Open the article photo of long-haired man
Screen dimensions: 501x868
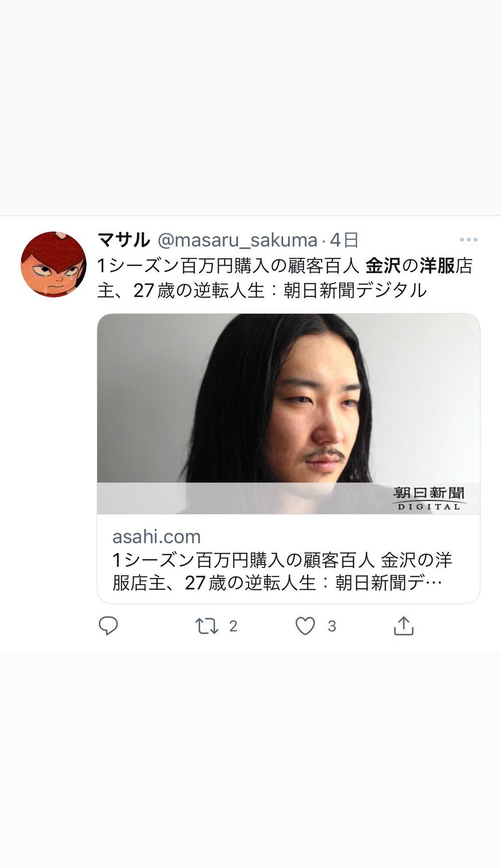[x=289, y=414]
